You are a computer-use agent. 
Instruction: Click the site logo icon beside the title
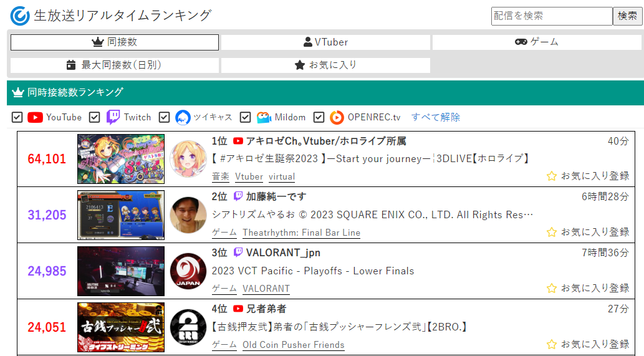pos(20,16)
